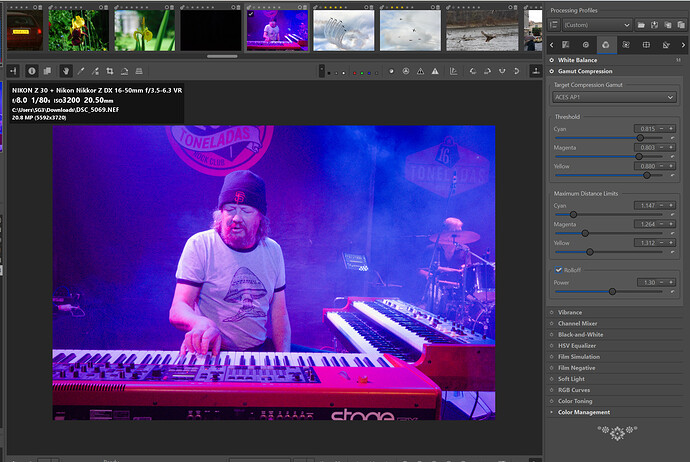Open the load processing profile folder icon
690x462 pixels.
click(640, 24)
